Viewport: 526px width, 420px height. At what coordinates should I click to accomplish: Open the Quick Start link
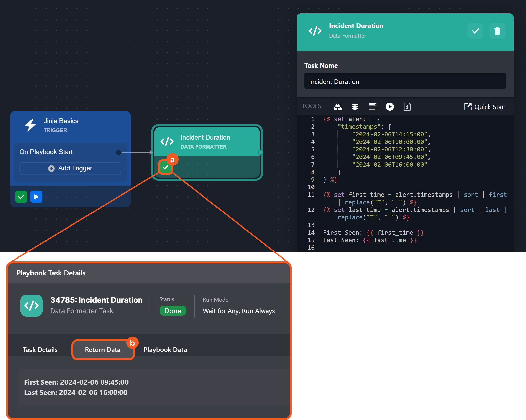click(x=485, y=107)
